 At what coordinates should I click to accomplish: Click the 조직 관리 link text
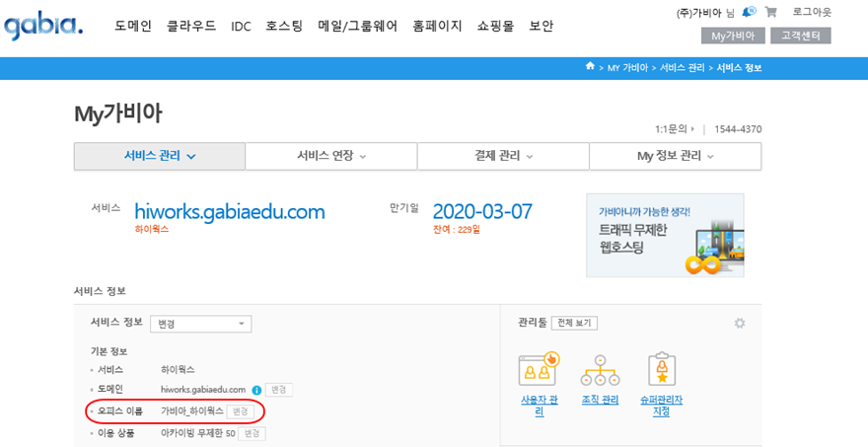600,400
